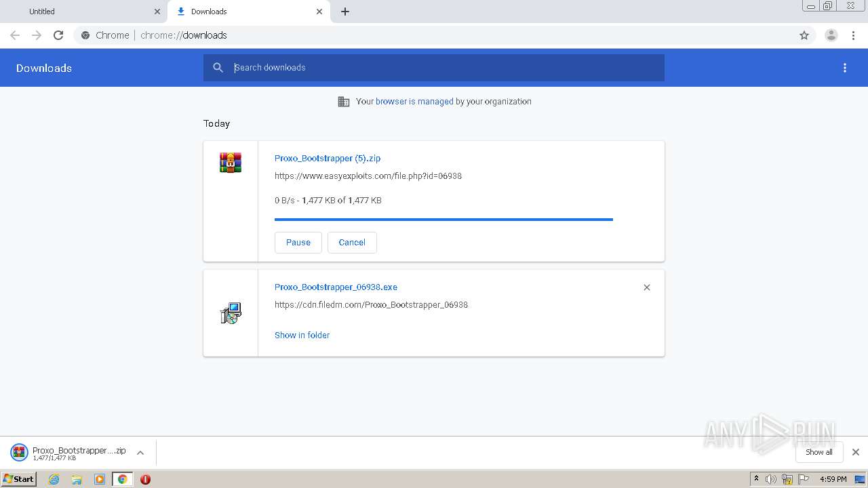The width and height of the screenshot is (868, 488).
Task: Pause the Proxo_Bootstrapper (5).zip download
Action: [x=298, y=243]
